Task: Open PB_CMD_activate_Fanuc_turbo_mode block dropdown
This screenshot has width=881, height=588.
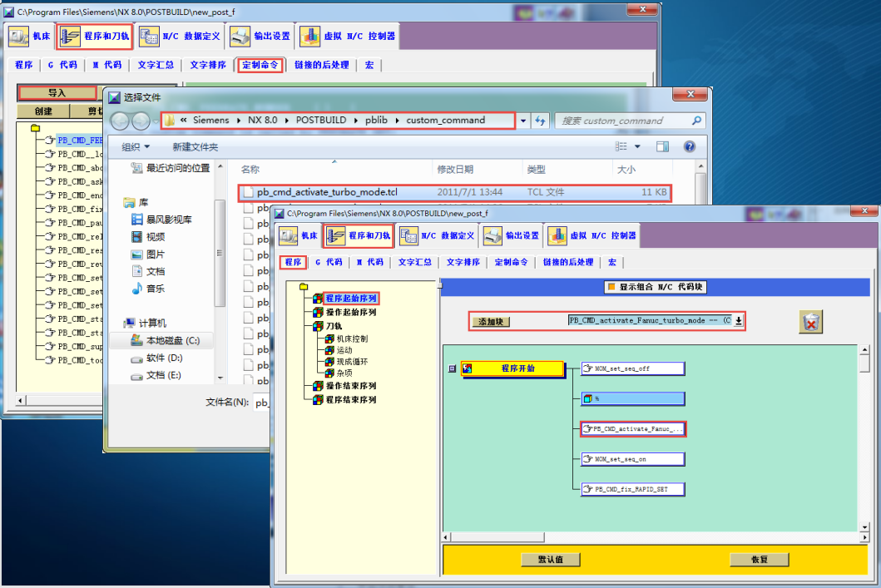Action: pos(739,321)
